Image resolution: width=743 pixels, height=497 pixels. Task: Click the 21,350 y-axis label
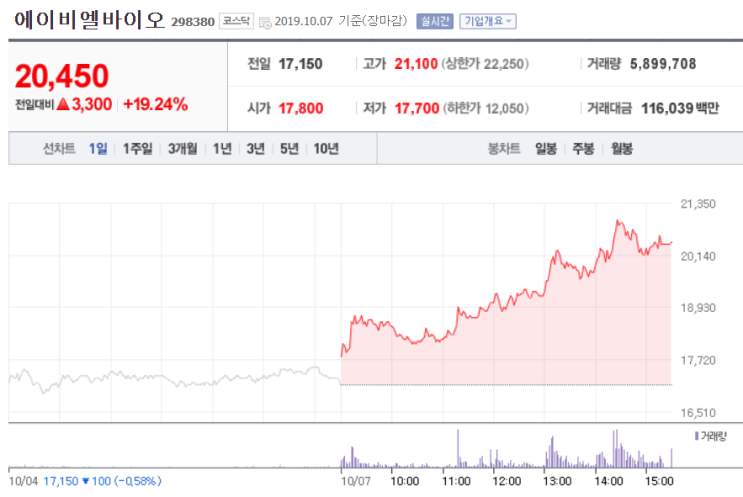tap(698, 204)
